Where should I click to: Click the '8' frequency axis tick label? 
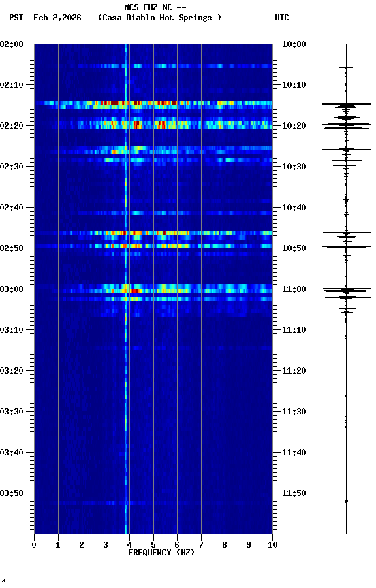pyautogui.click(x=225, y=545)
